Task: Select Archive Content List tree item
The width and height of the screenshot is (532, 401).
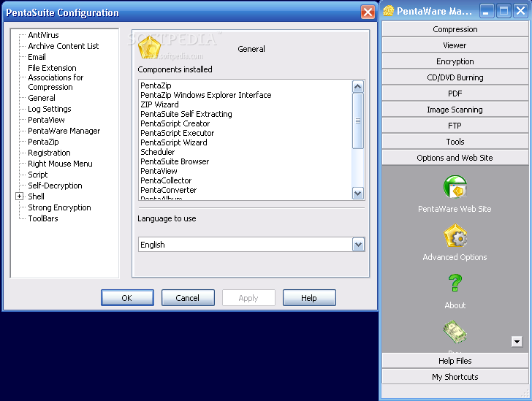Action: [63, 46]
